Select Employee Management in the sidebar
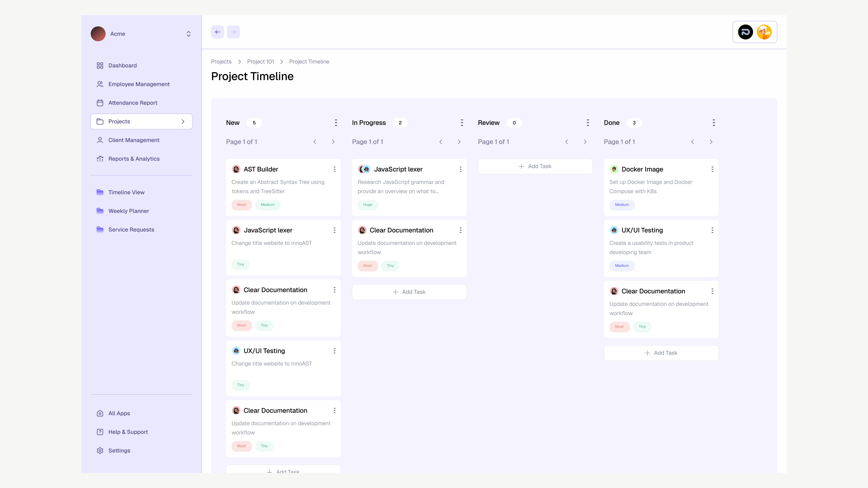This screenshot has width=868, height=488. tap(139, 84)
